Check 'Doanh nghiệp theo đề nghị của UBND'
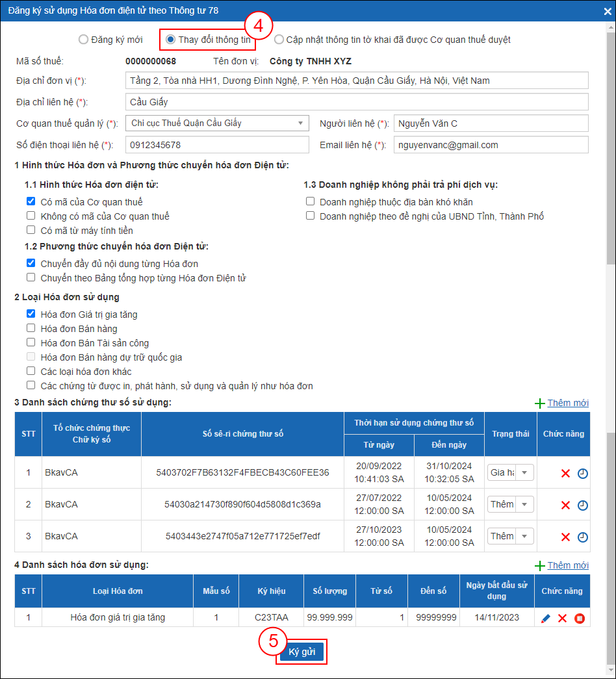616x679 pixels. click(x=310, y=215)
